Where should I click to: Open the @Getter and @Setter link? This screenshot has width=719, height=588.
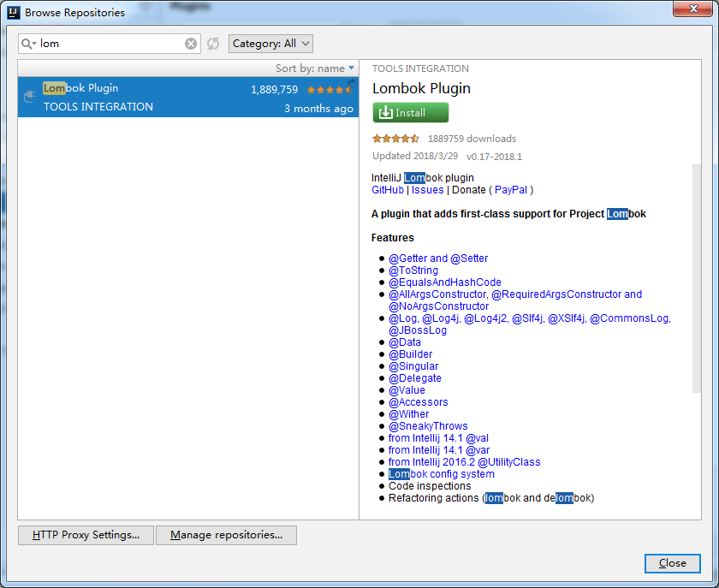coord(438,258)
